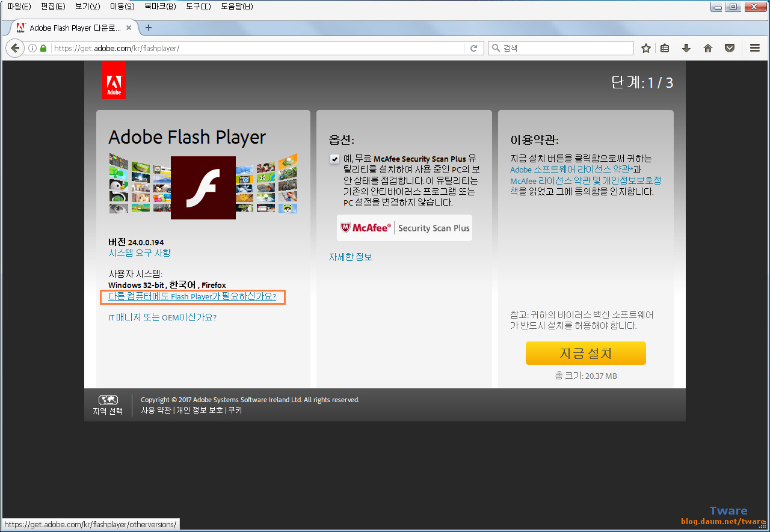Open the bookmarks list icon
Image resolution: width=770 pixels, height=532 pixels.
click(x=665, y=48)
